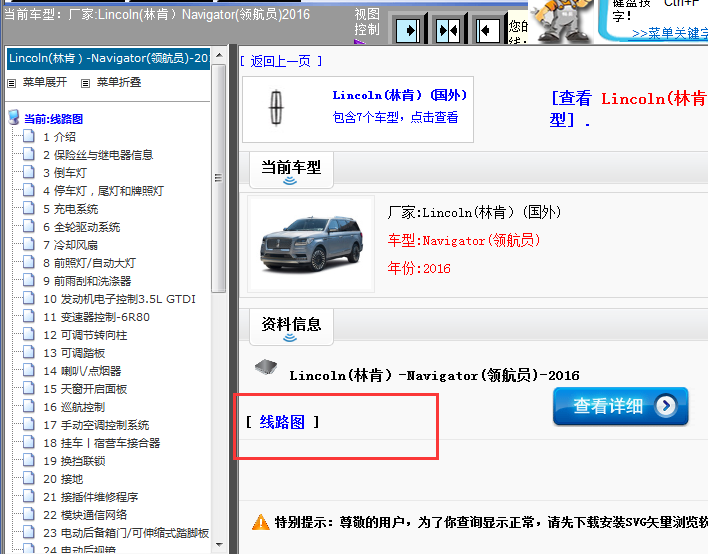Open 6 全轮驱动系统
This screenshot has width=708, height=554.
click(x=82, y=227)
